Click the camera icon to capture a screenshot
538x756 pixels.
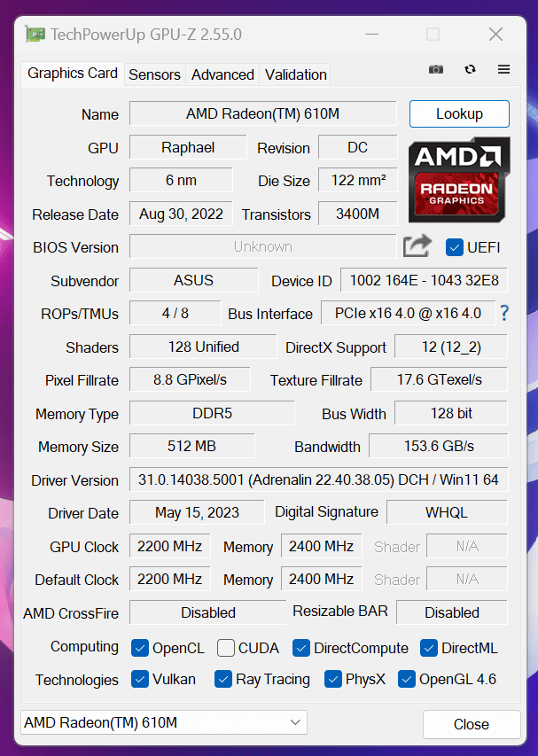tap(435, 69)
